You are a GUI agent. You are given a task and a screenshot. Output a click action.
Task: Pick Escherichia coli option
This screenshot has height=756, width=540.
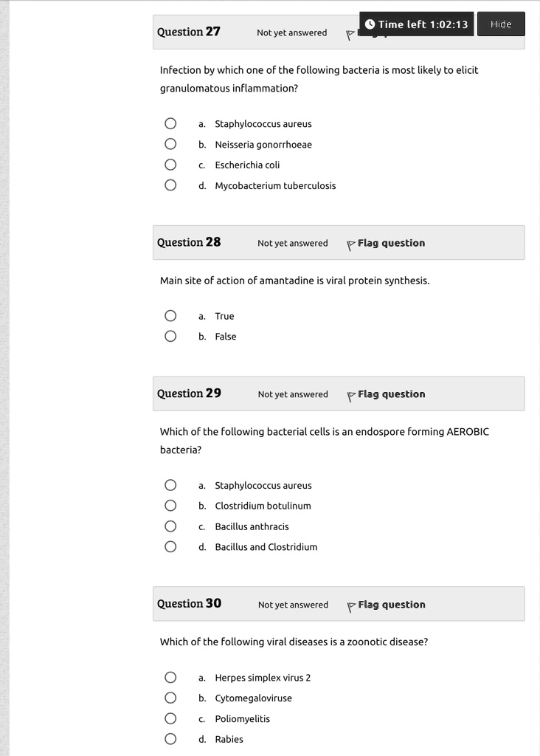(x=170, y=165)
